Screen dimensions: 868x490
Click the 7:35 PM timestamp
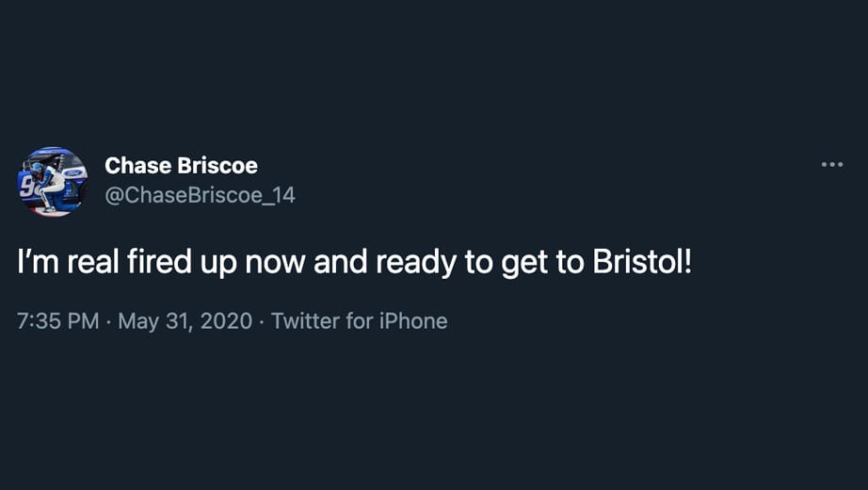[x=57, y=321]
